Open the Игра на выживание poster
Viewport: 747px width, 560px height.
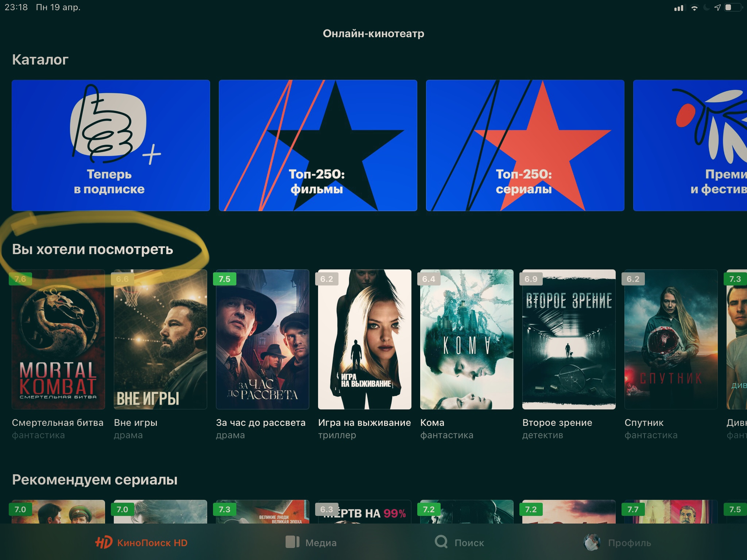[x=365, y=339]
